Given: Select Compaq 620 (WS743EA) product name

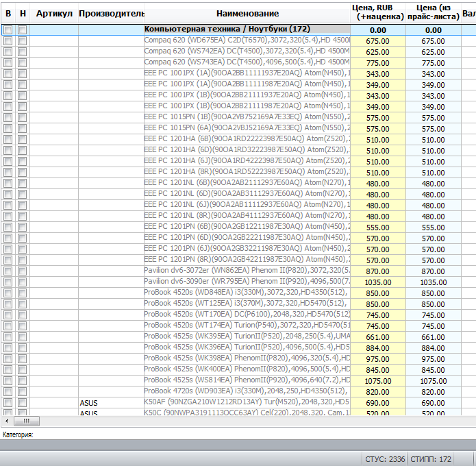Looking at the screenshot, I should (x=247, y=62).
